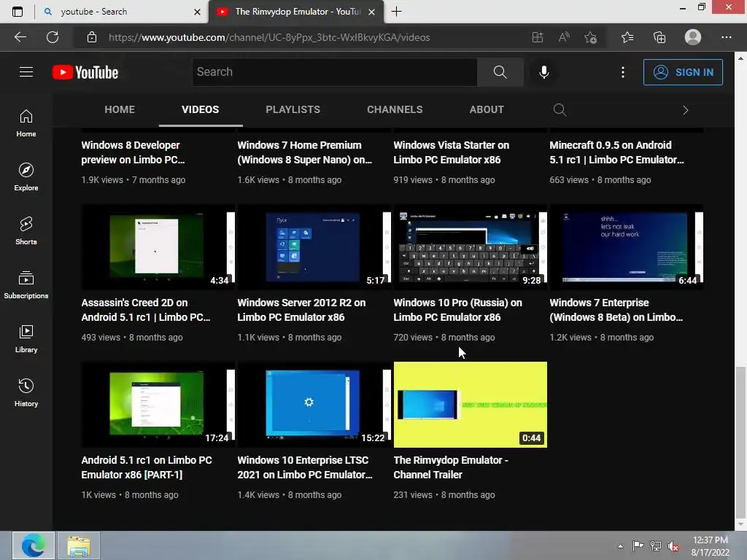Open Android 5.1 rc1 PART-1 thumbnail
747x560 pixels.
tap(158, 405)
